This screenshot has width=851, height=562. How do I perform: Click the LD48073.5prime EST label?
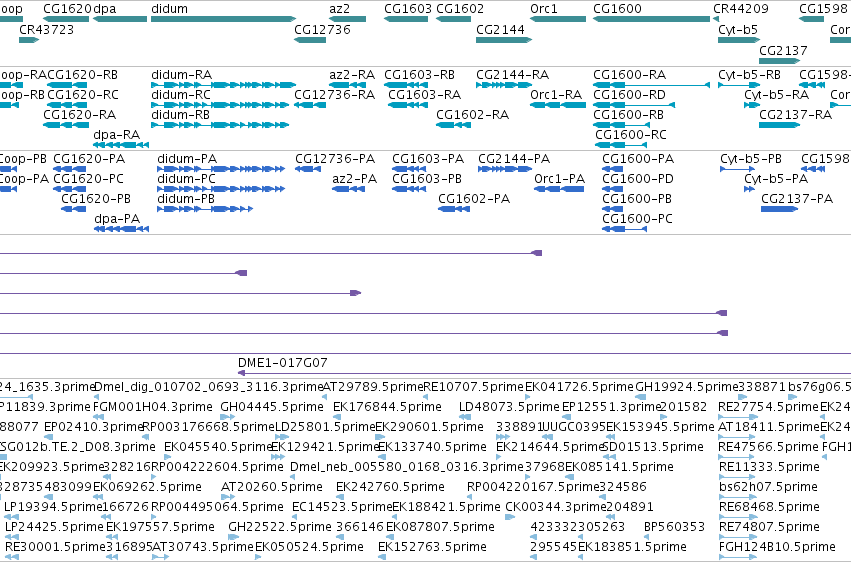pos(509,406)
